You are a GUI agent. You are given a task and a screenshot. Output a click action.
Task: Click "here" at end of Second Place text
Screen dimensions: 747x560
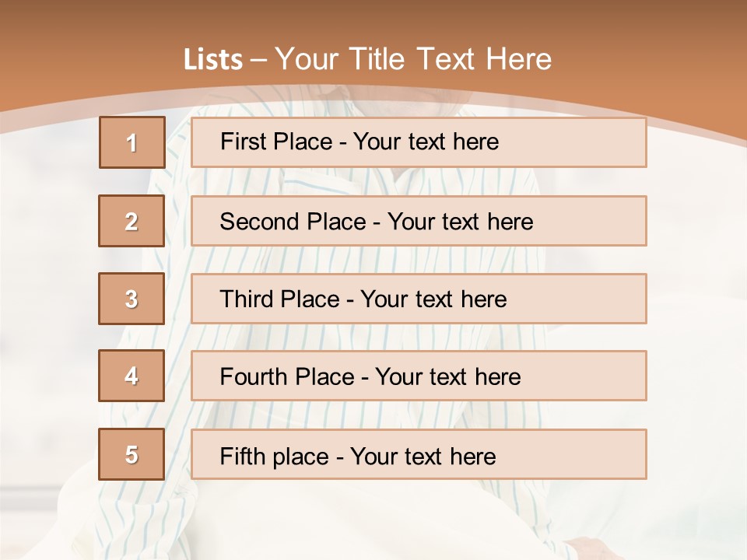510,222
